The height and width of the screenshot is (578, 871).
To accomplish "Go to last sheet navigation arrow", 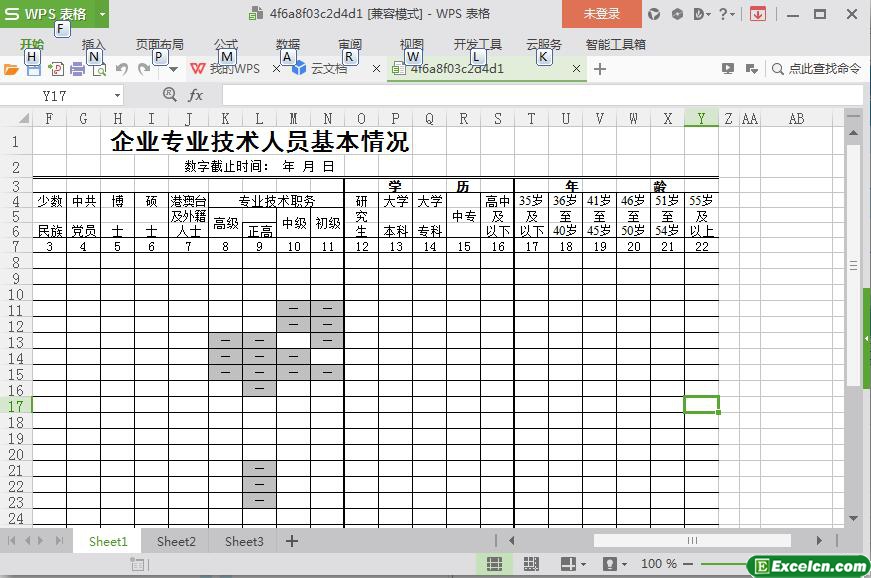I will 59,541.
